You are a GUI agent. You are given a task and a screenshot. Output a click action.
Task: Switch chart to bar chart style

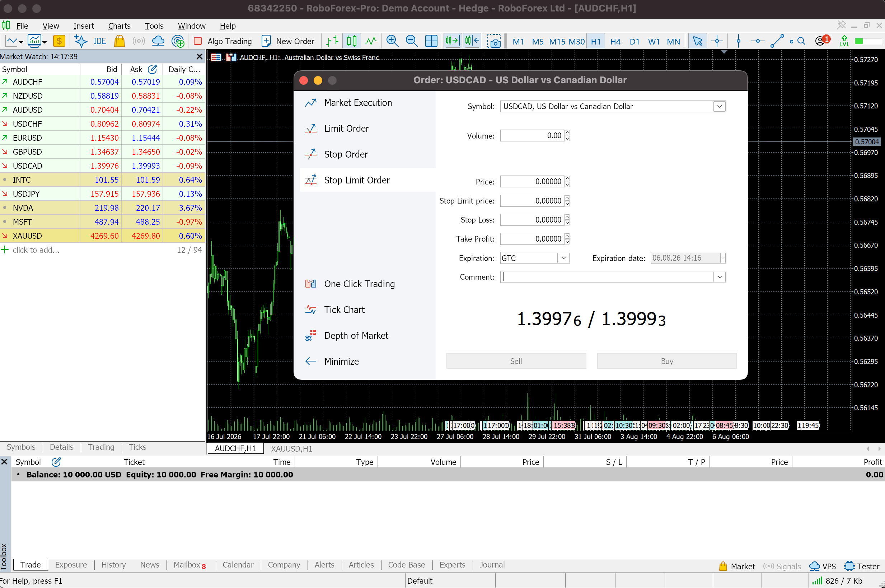332,41
